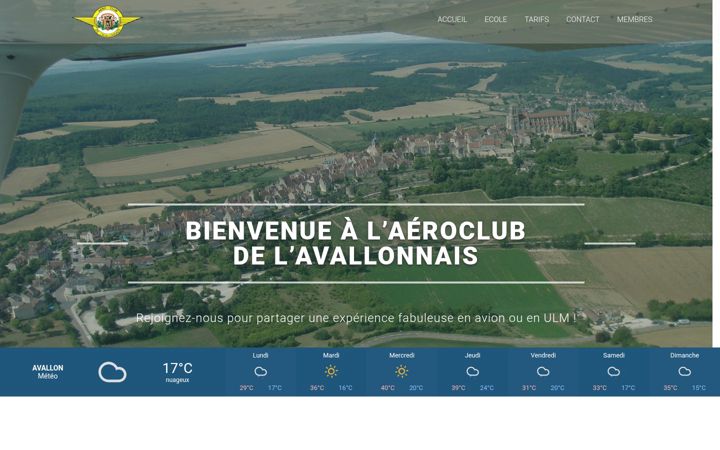Image resolution: width=720 pixels, height=450 pixels.
Task: Open the MEMBRES menu item
Action: coord(634,19)
